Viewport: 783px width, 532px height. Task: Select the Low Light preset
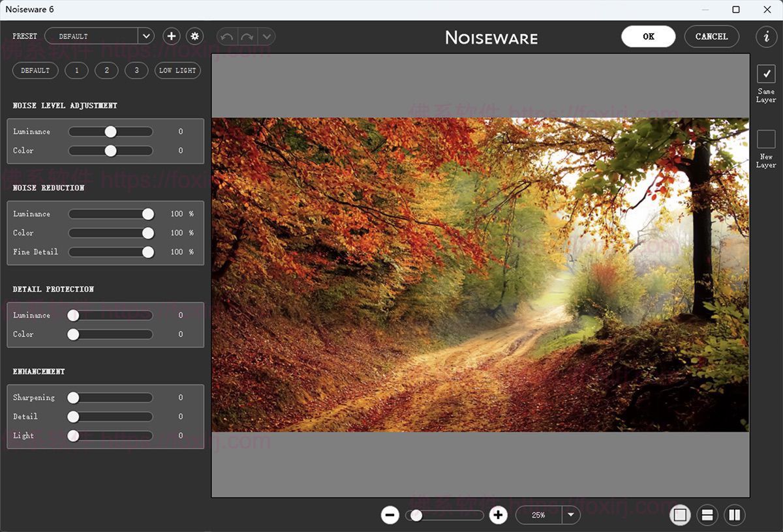pos(177,70)
